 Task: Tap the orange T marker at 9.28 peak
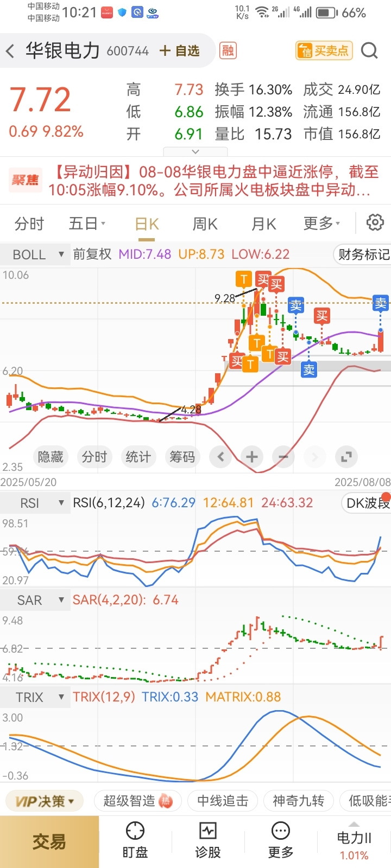(243, 279)
